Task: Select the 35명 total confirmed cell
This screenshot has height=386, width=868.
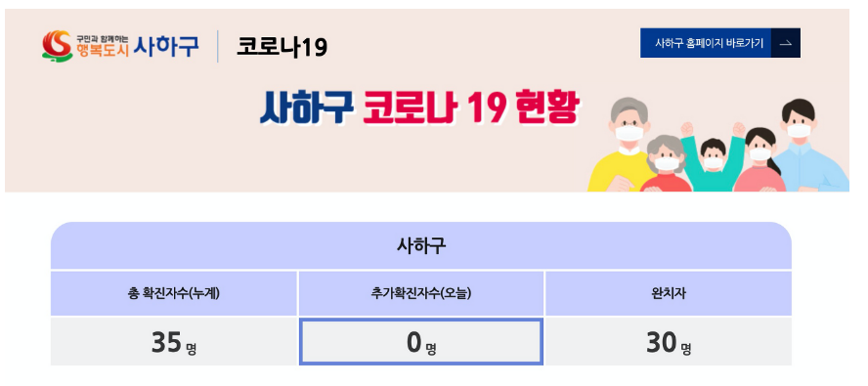Action: 174,342
